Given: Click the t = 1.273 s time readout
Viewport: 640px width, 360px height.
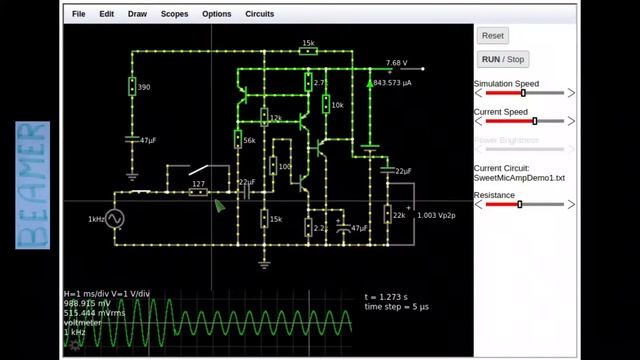Looking at the screenshot, I should coord(386,297).
